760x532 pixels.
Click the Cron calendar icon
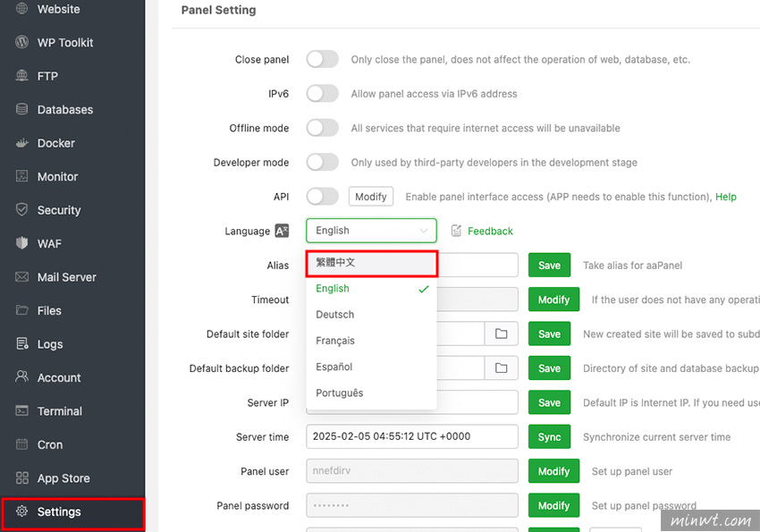(x=21, y=444)
